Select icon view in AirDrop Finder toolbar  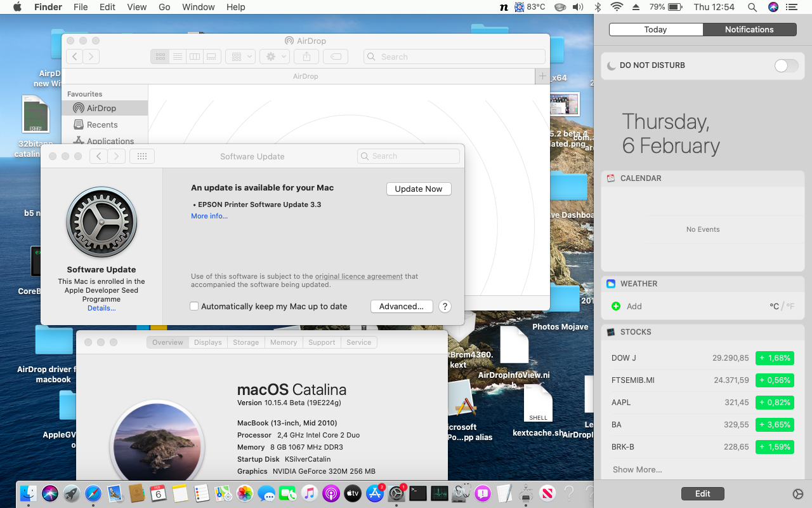click(160, 57)
